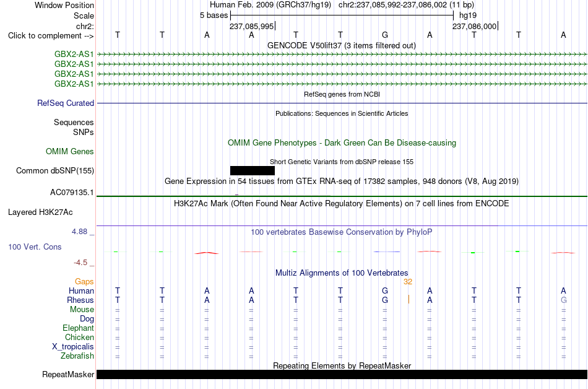
Task: Select the black RepeatMasker element bar
Action: [342, 374]
